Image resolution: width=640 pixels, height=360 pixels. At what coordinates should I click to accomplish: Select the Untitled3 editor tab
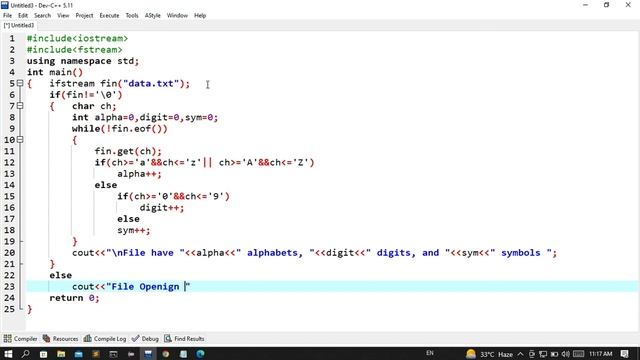click(x=19, y=25)
